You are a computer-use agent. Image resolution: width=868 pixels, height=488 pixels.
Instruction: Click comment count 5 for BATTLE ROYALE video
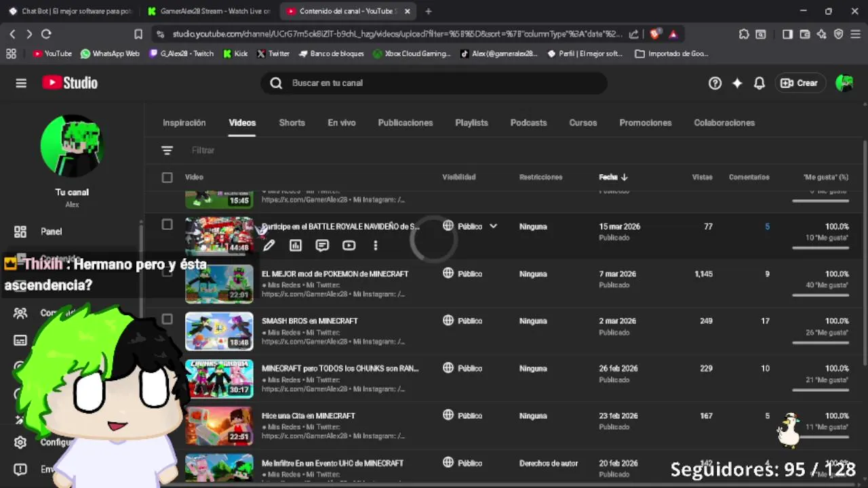[767, 226]
